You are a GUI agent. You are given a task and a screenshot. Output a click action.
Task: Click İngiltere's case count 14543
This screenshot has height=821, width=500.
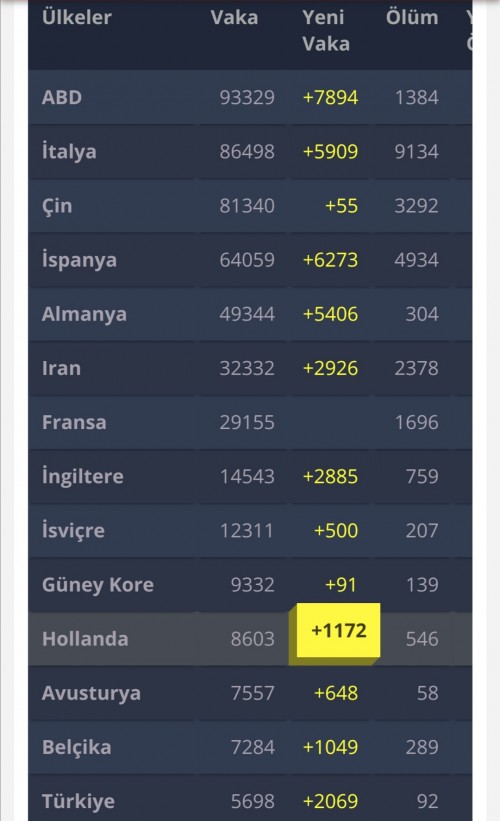tap(247, 476)
